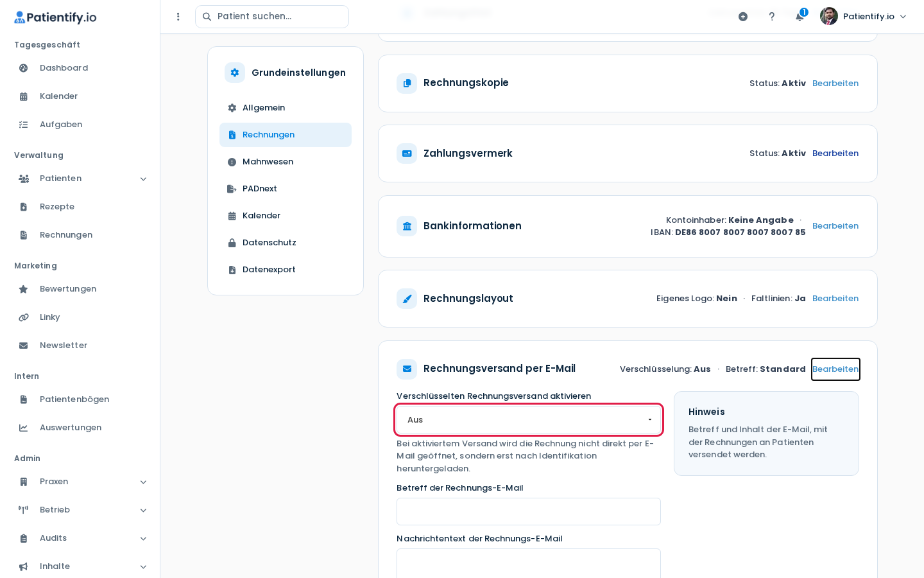
Task: Click the Rechnungsversand per E-Mail envelope icon
Action: point(407,369)
